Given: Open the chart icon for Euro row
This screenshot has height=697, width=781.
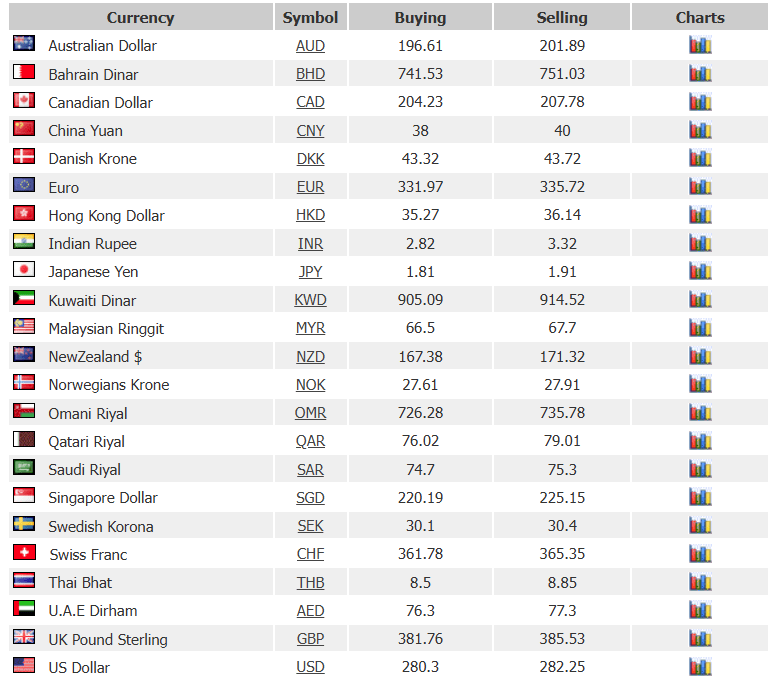Looking at the screenshot, I should click(700, 186).
